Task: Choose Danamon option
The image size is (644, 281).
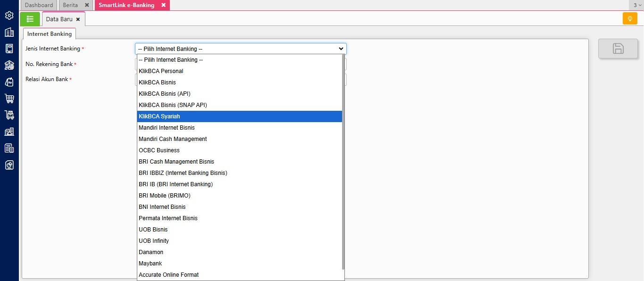Action: coord(240,252)
